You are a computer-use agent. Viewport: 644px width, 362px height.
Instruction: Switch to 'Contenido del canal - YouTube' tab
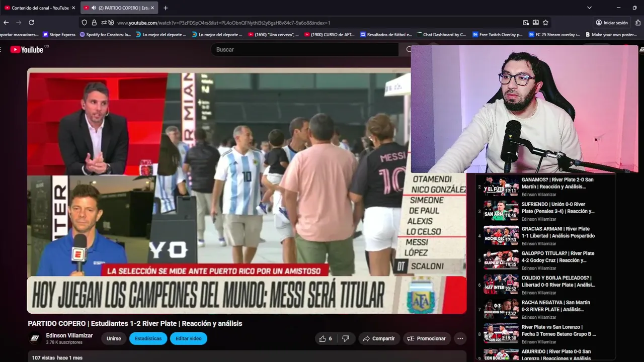pyautogui.click(x=39, y=8)
